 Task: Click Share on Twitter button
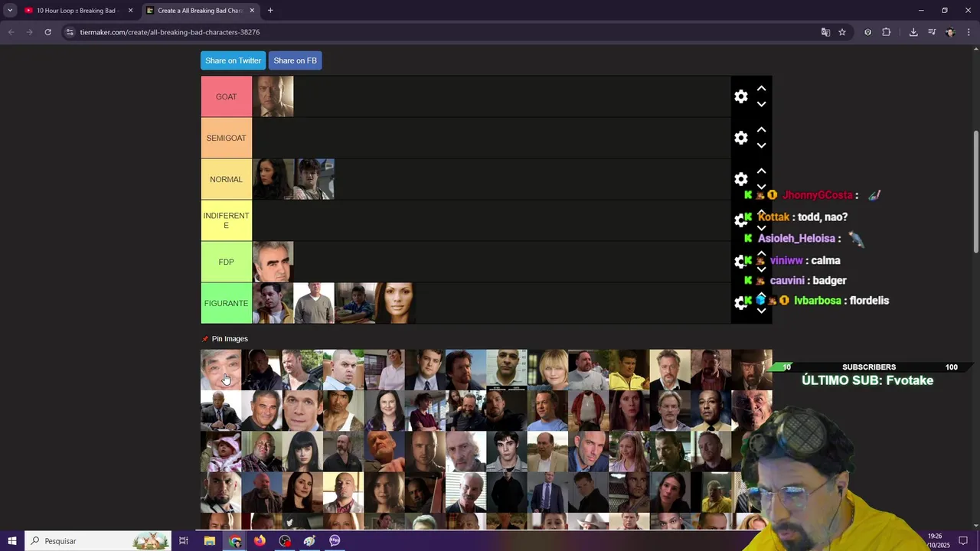point(233,60)
